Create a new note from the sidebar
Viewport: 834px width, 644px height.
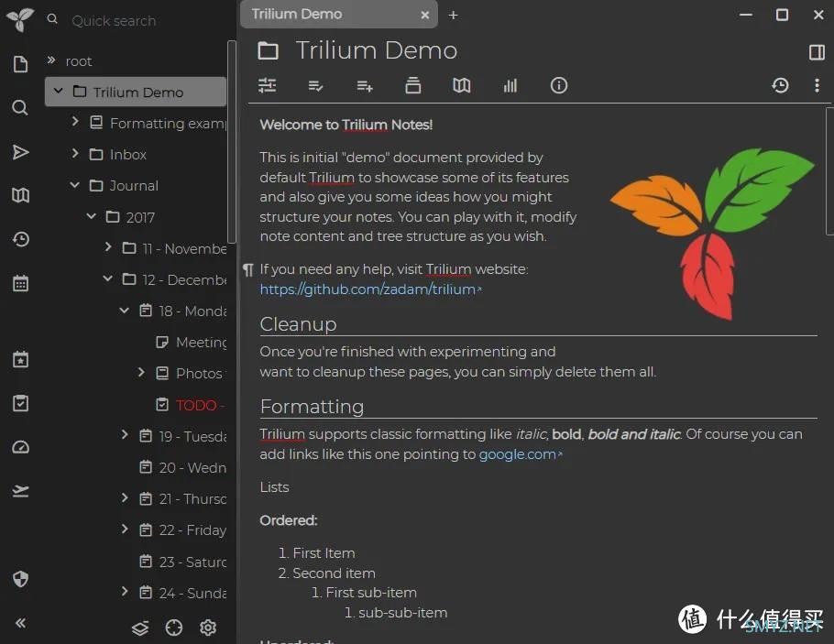tap(20, 64)
